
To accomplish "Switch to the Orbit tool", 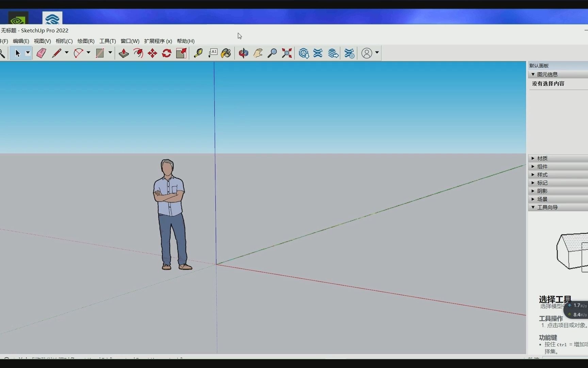I will 243,53.
